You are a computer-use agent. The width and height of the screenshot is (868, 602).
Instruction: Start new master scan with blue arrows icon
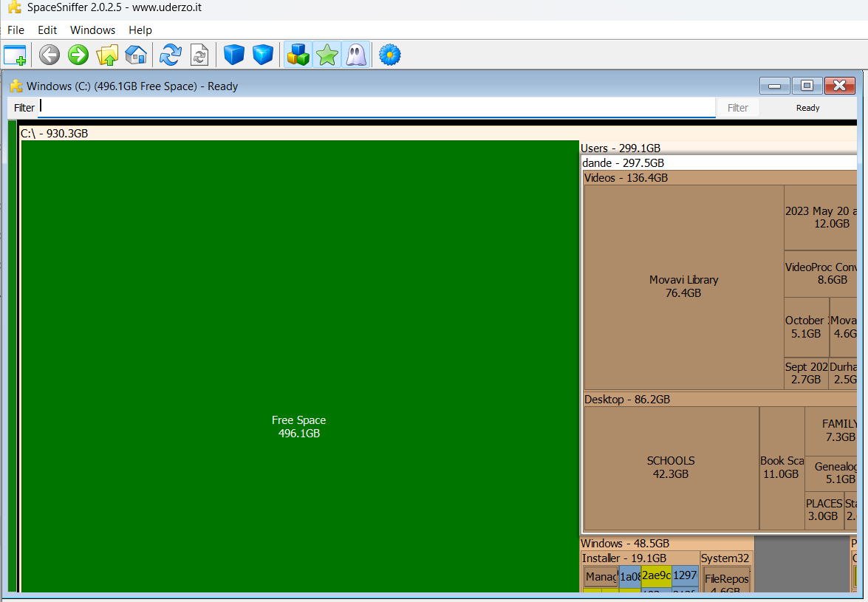pos(171,55)
